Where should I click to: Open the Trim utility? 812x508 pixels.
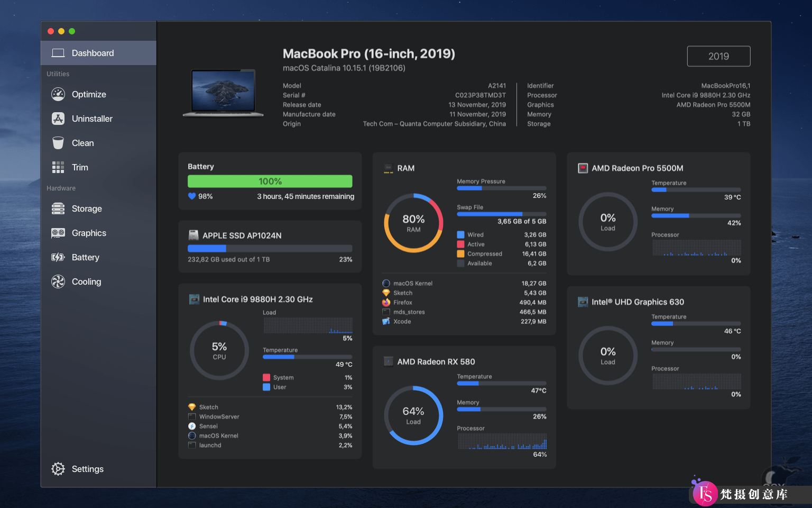pos(98,167)
